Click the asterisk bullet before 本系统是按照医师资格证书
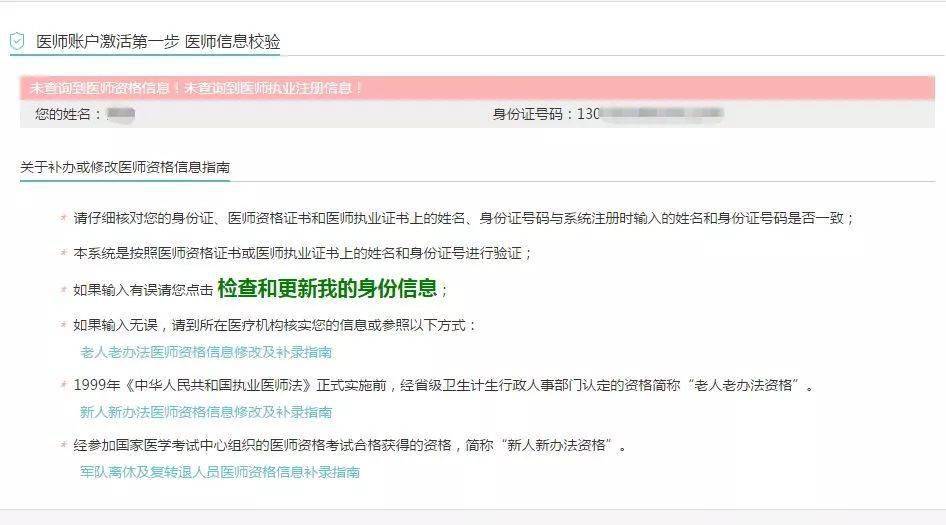This screenshot has height=525, width=946. click(x=63, y=252)
